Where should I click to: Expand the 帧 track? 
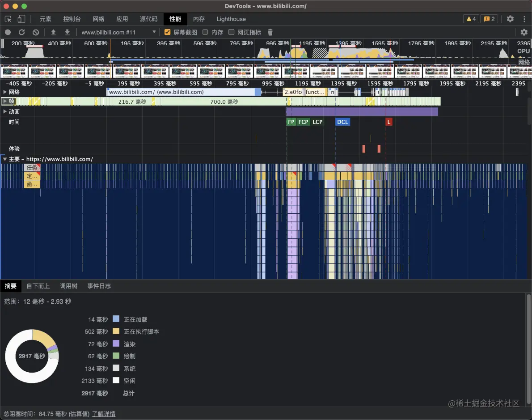5,101
